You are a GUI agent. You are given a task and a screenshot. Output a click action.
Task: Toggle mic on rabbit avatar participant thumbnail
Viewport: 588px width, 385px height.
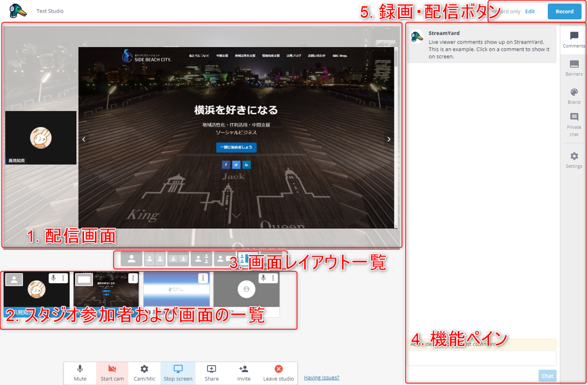pos(53,278)
